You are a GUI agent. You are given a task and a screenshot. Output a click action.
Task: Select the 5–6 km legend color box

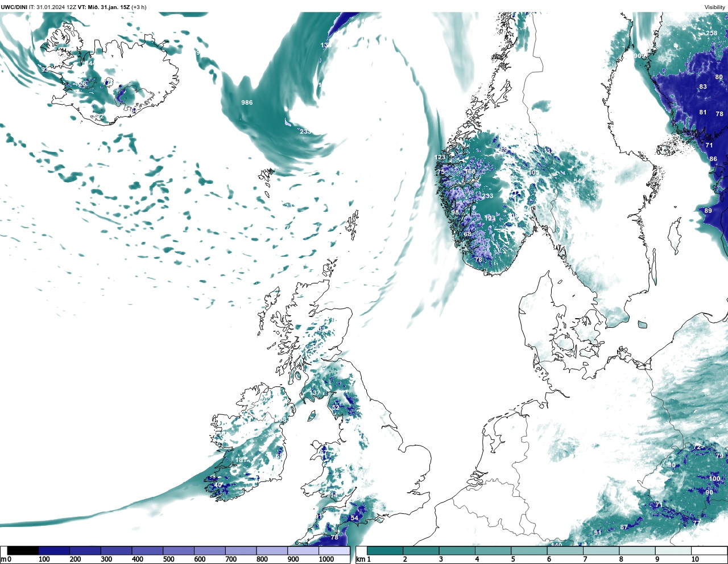click(529, 551)
